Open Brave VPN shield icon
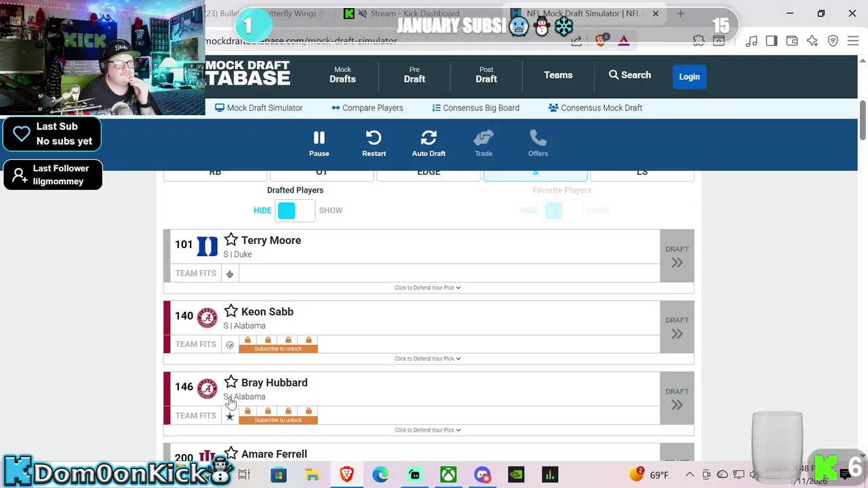This screenshot has width=868, height=488. pos(833,41)
